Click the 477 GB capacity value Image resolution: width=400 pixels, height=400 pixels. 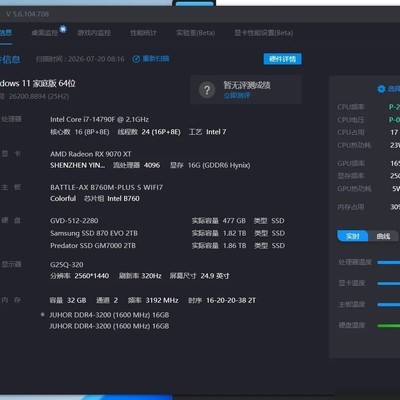[x=234, y=221]
